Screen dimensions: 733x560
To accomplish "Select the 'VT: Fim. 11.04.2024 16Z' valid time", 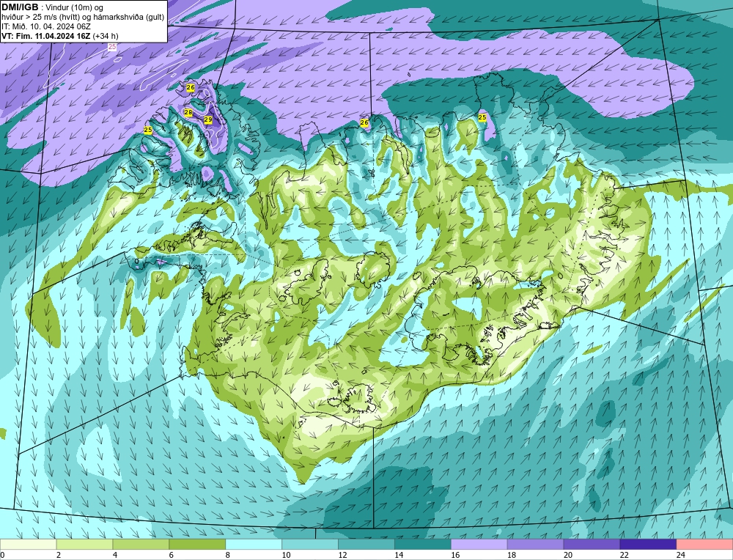I will [45, 36].
